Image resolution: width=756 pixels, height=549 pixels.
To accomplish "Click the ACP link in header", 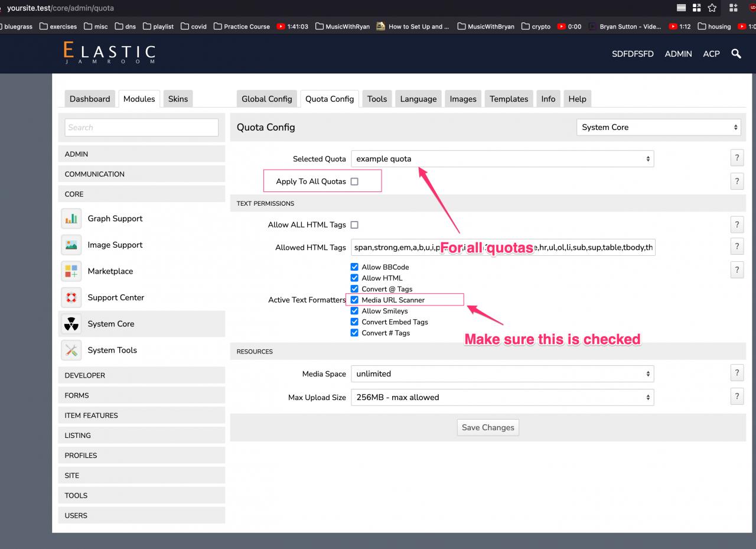I will click(711, 54).
